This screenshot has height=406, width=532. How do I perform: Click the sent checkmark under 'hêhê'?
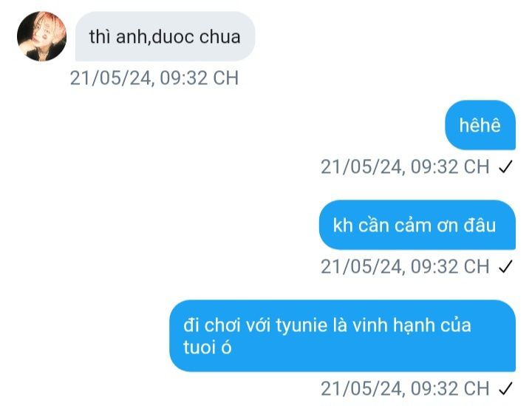click(x=505, y=166)
